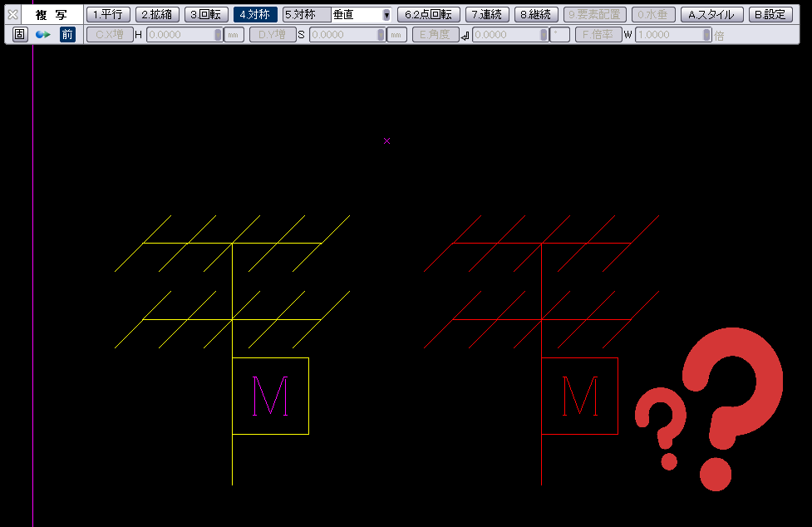Select the 2.拡縮 scale mode
Screen dimensions: 812x527
157,14
